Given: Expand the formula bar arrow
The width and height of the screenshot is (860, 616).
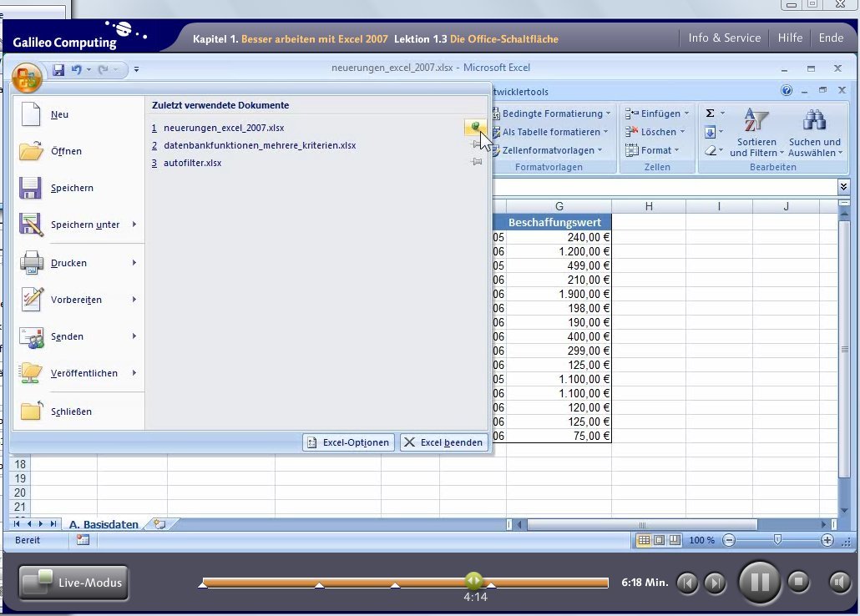Looking at the screenshot, I should pos(843,186).
